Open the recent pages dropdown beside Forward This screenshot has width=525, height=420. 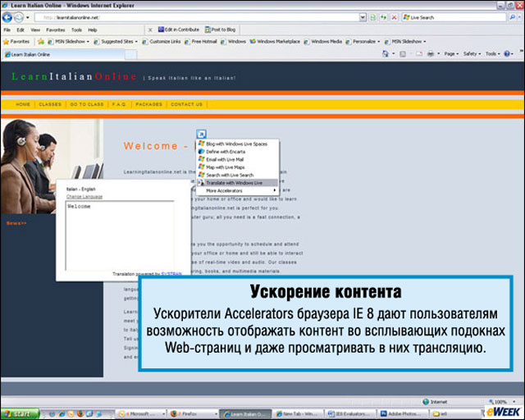pos(28,17)
